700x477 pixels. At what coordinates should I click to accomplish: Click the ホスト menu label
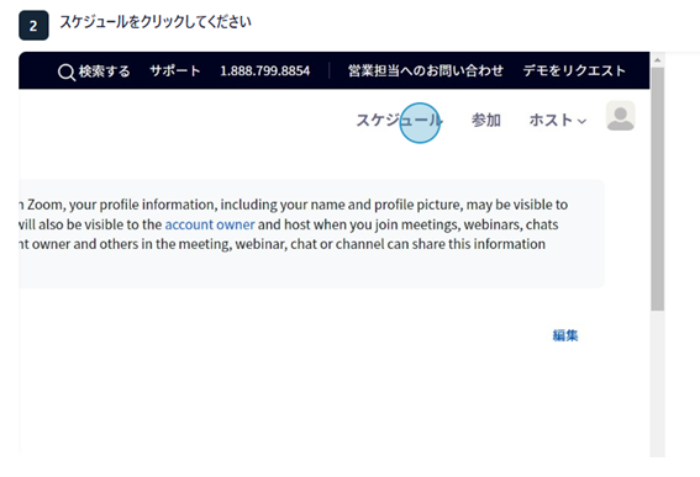(x=550, y=120)
